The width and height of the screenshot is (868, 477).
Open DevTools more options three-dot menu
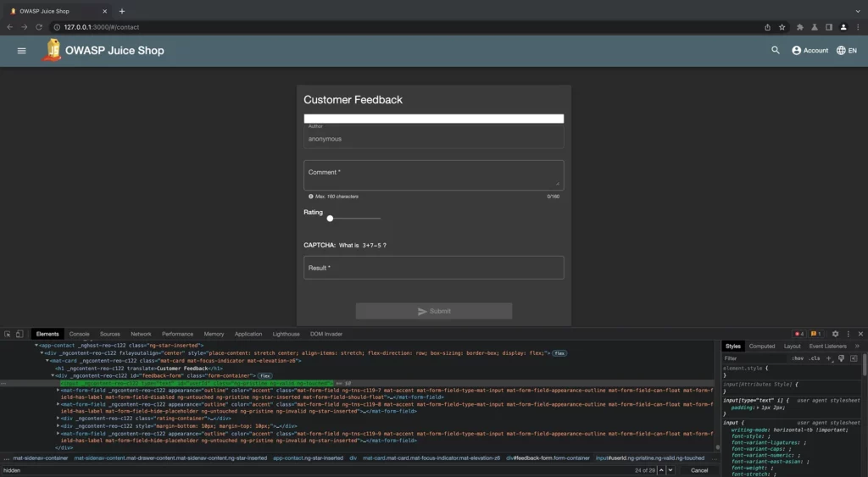tap(848, 334)
